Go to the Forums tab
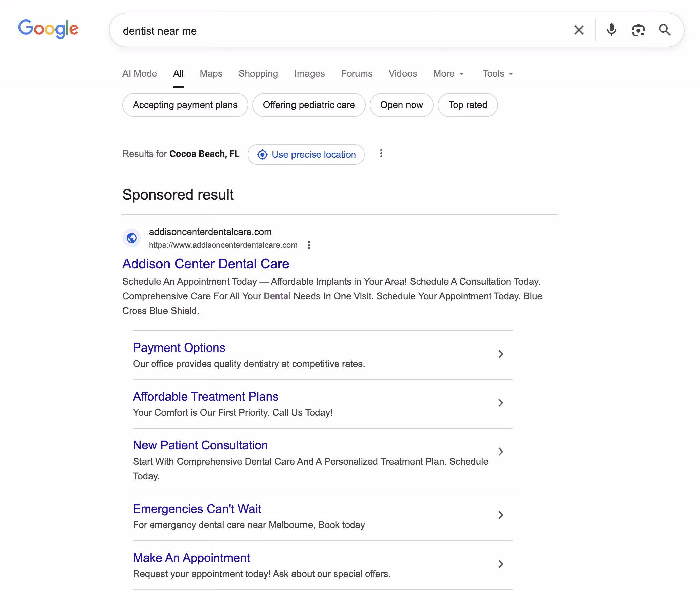The width and height of the screenshot is (700, 600). [x=357, y=73]
